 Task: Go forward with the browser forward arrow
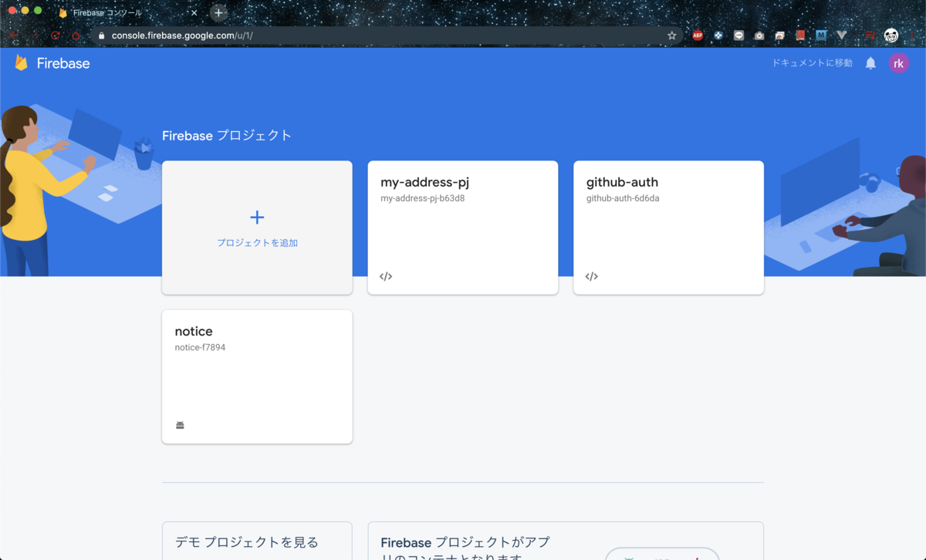[x=34, y=35]
